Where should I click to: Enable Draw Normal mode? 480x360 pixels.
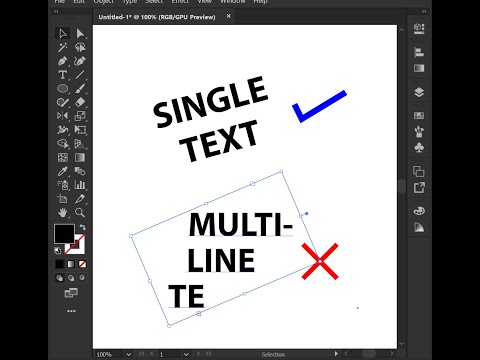pos(60,278)
